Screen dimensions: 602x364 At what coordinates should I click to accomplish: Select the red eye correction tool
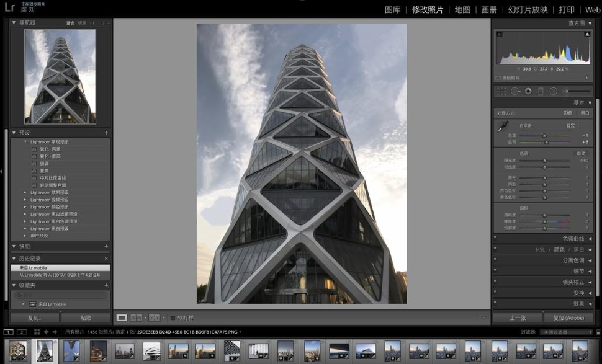point(528,91)
